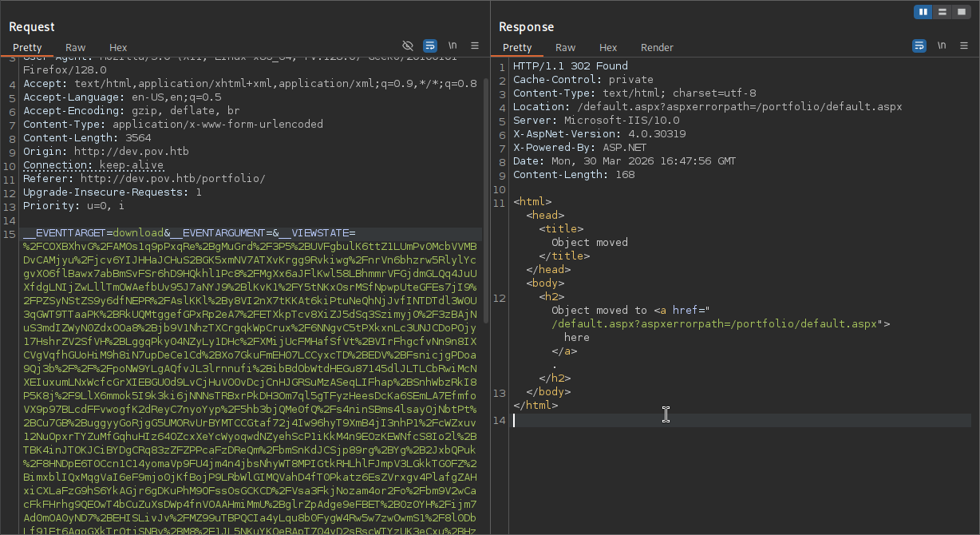Open the Pretty tab in Request
This screenshot has height=535, width=980.
click(x=27, y=47)
